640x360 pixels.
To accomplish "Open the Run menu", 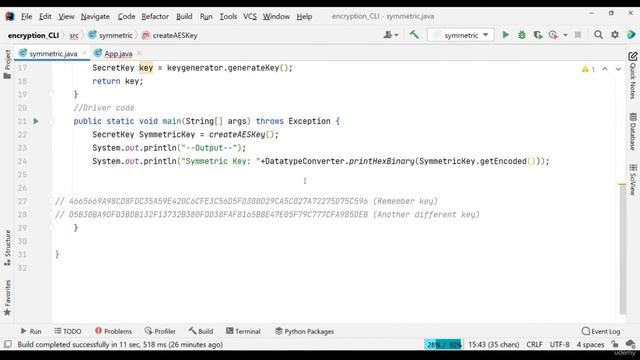I will (206, 16).
